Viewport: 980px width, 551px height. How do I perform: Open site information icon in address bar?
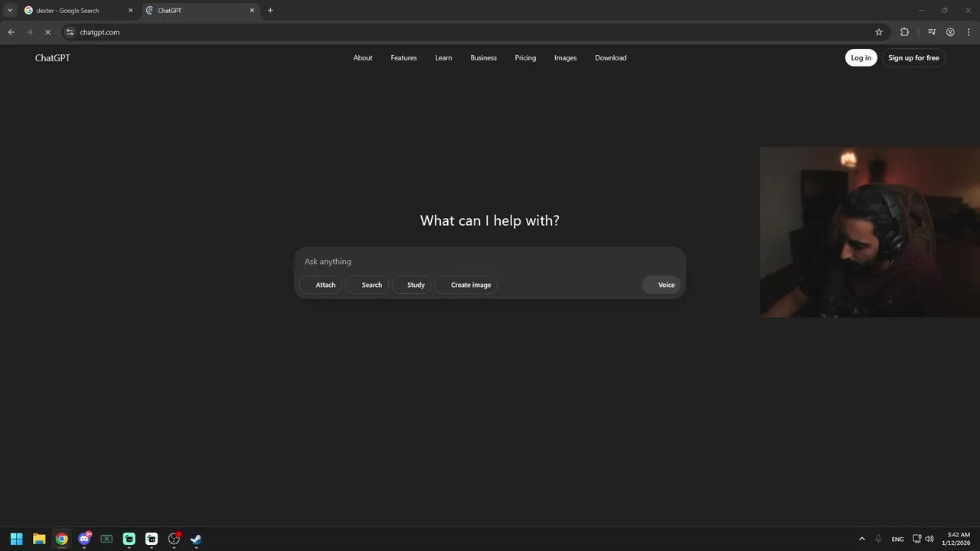pos(70,32)
